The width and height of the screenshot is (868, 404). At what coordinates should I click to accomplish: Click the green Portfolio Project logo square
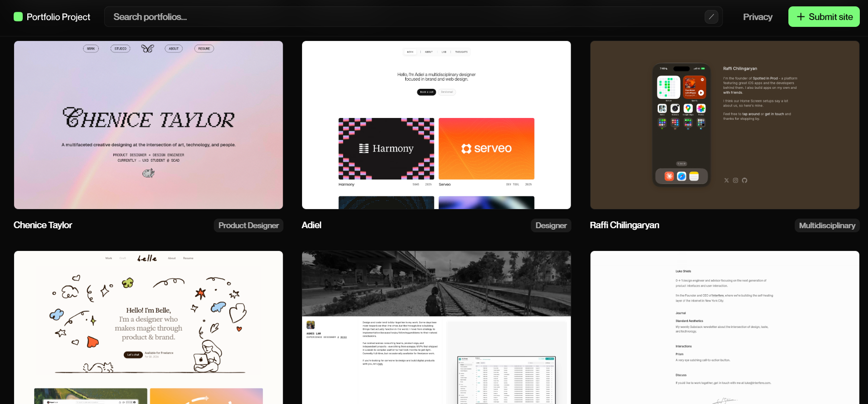18,17
